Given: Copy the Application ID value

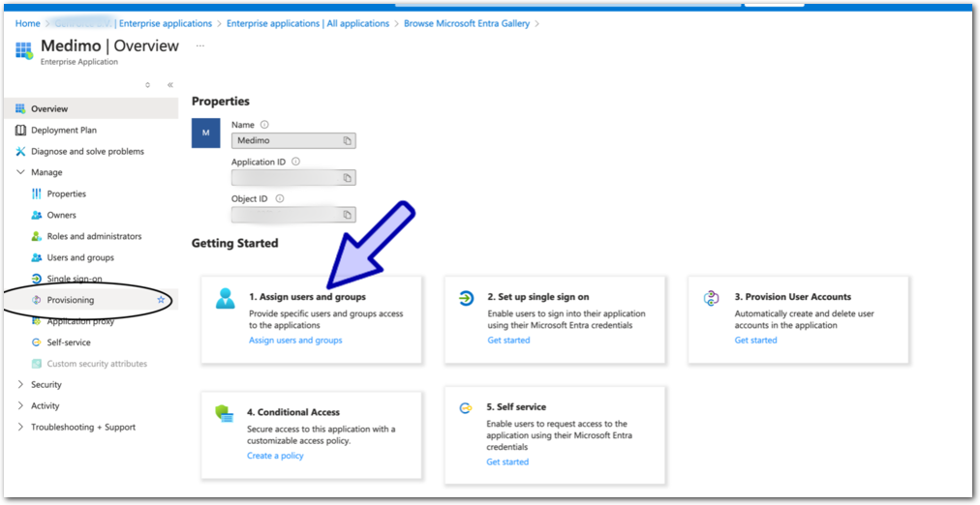Looking at the screenshot, I should point(347,178).
